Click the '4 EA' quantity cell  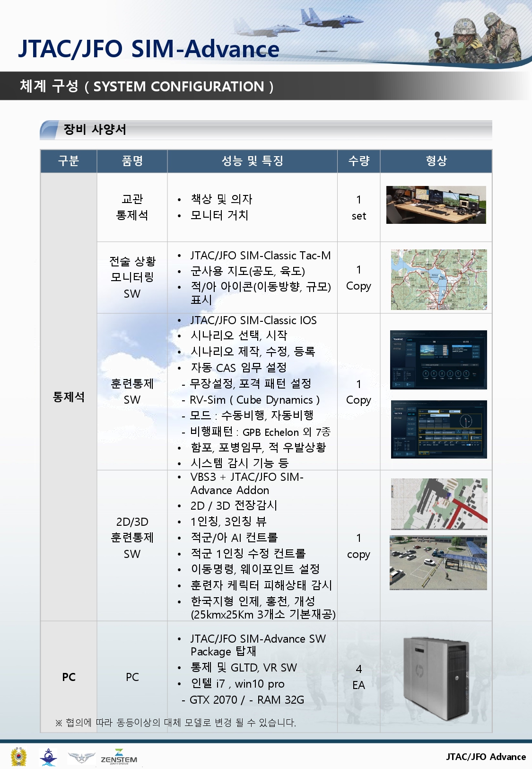(x=359, y=677)
